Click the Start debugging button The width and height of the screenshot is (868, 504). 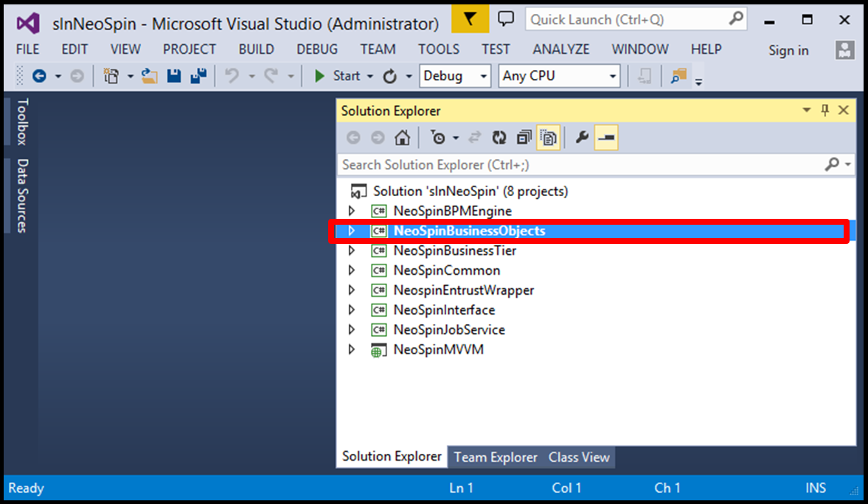(x=338, y=76)
